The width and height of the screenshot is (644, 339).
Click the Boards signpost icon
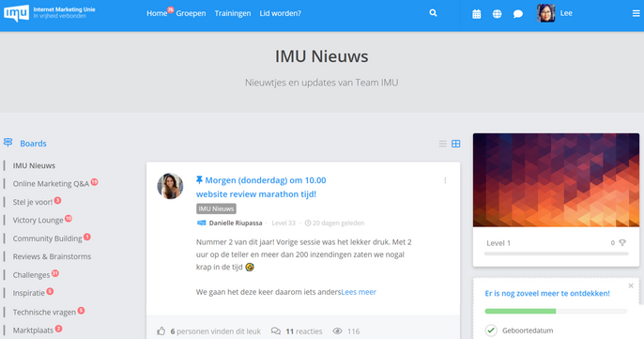[8, 142]
